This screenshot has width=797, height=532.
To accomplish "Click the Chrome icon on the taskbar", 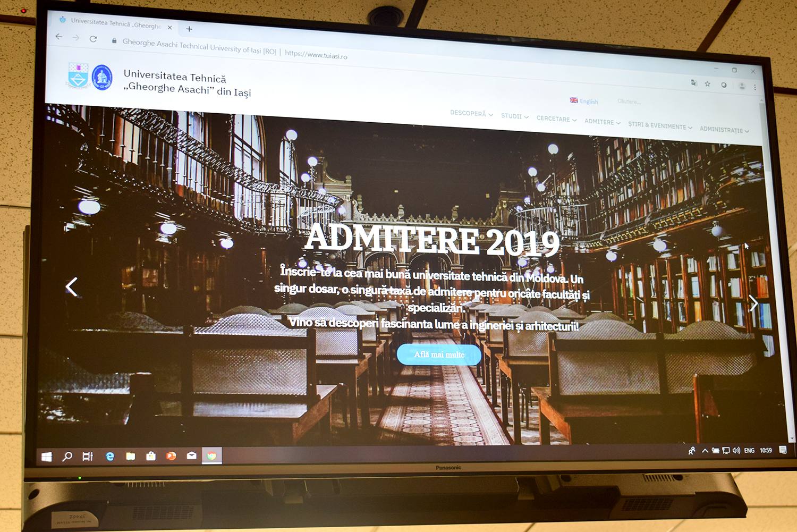I will coord(211,455).
